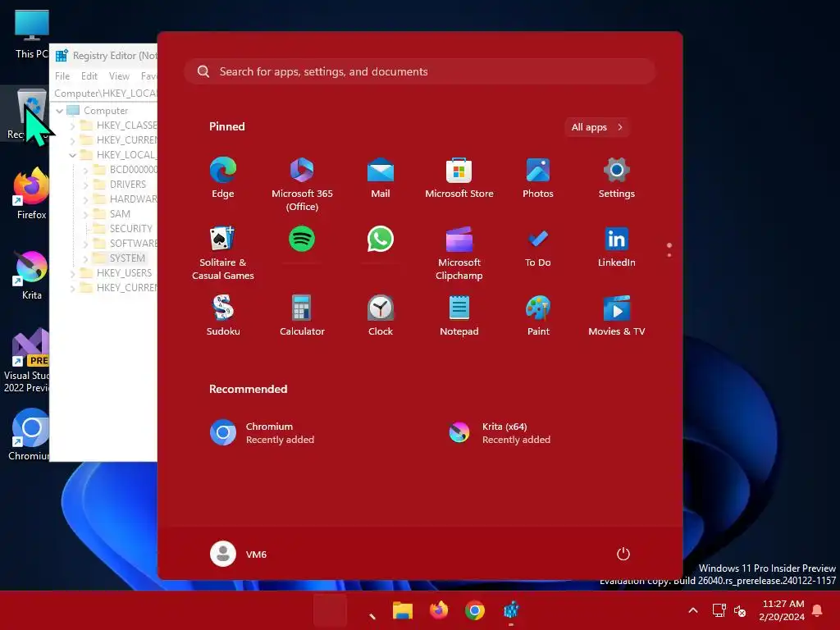Expand the DRIVERS registry key

[x=85, y=185]
